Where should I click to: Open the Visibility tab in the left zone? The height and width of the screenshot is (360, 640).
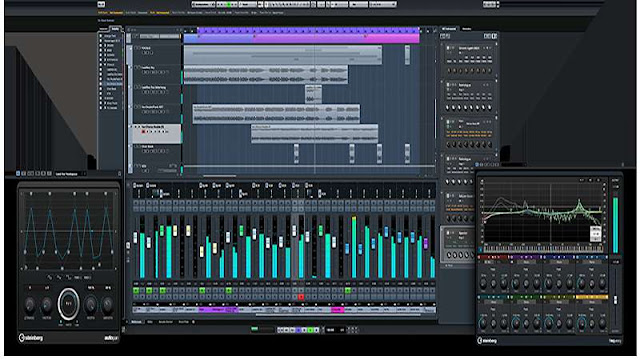(116, 29)
